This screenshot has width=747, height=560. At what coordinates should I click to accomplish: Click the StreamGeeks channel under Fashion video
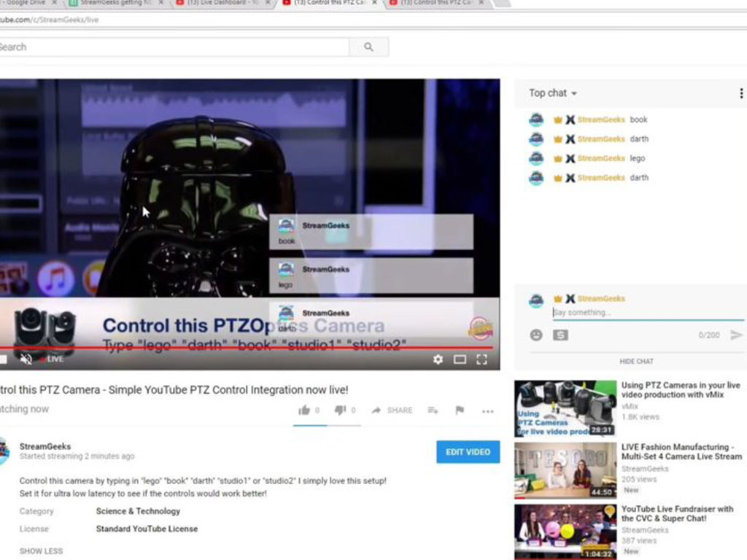[645, 469]
